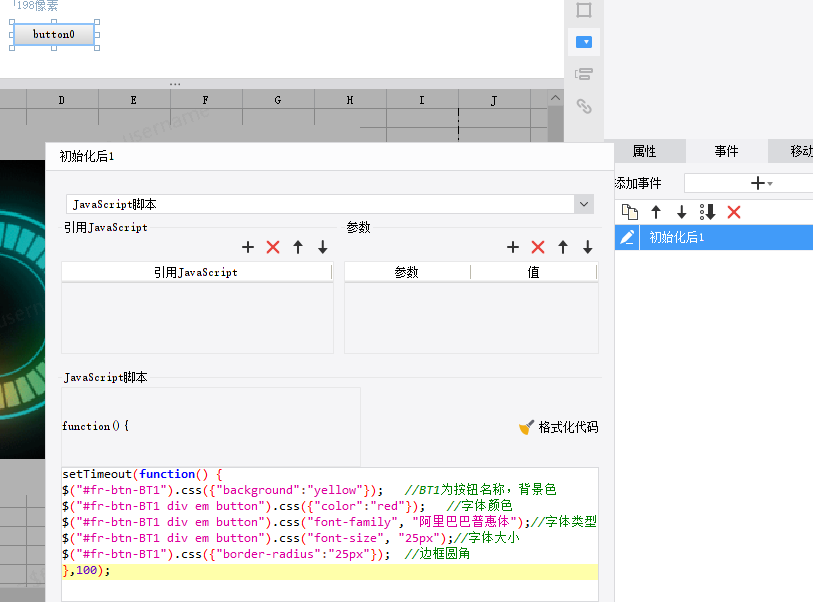This screenshot has height=602, width=813.
Task: Add a new parameter row
Action: pyautogui.click(x=513, y=247)
